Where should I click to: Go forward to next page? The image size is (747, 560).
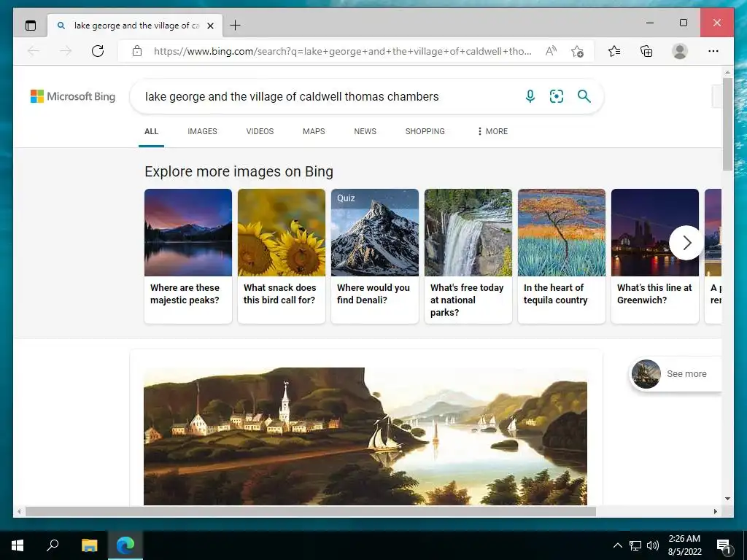(66, 51)
